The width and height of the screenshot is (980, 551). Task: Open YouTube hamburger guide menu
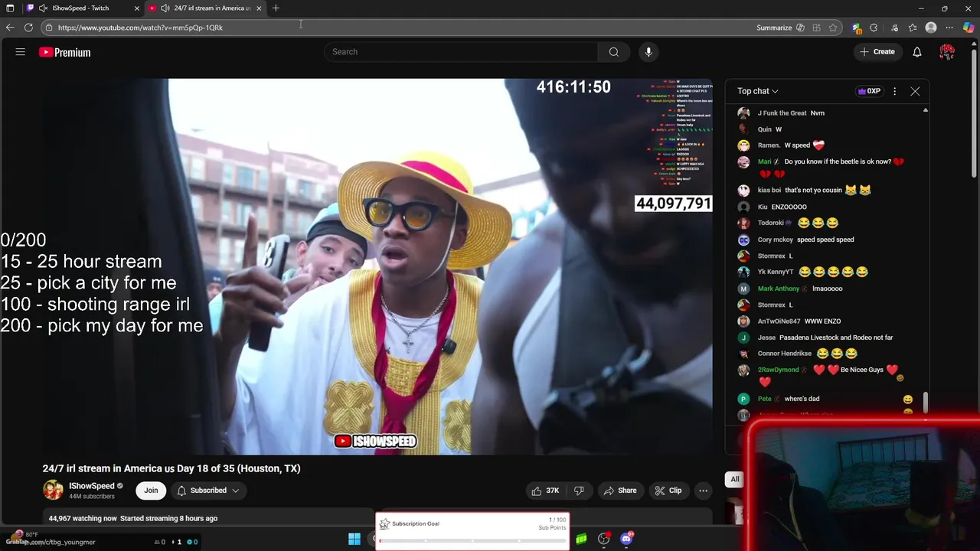coord(21,52)
